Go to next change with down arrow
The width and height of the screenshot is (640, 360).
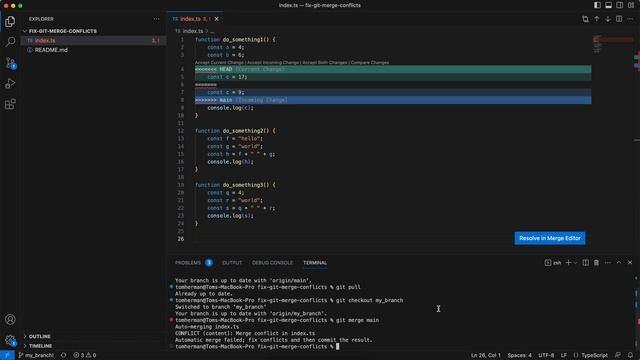[608, 19]
